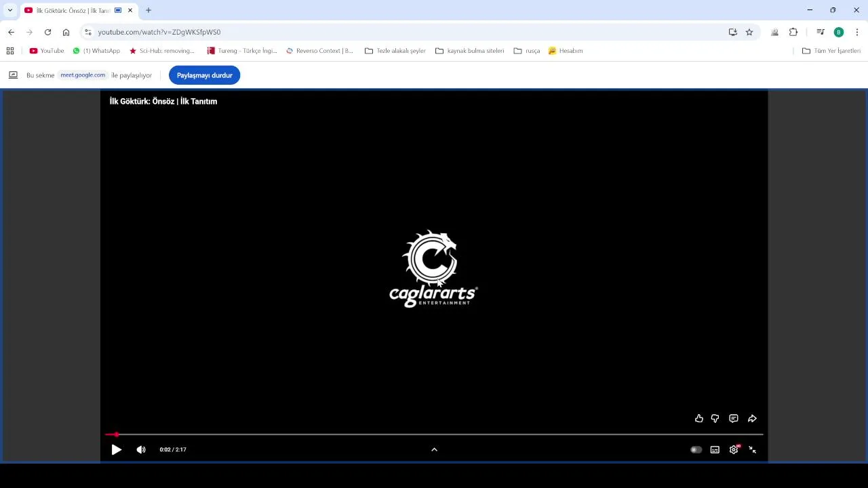Mute the video volume speaker icon
Image resolution: width=868 pixels, height=488 pixels.
[x=141, y=449]
